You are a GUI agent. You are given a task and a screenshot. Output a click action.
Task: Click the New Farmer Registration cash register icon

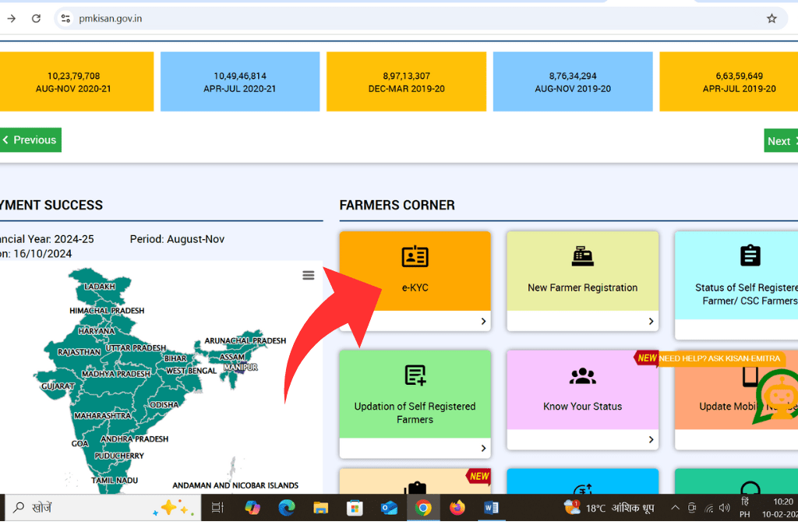(582, 256)
